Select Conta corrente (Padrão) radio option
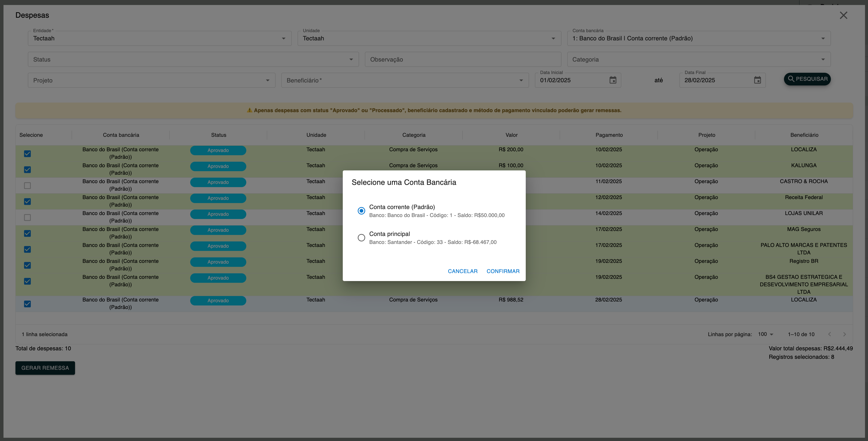The width and height of the screenshot is (868, 441). [361, 211]
